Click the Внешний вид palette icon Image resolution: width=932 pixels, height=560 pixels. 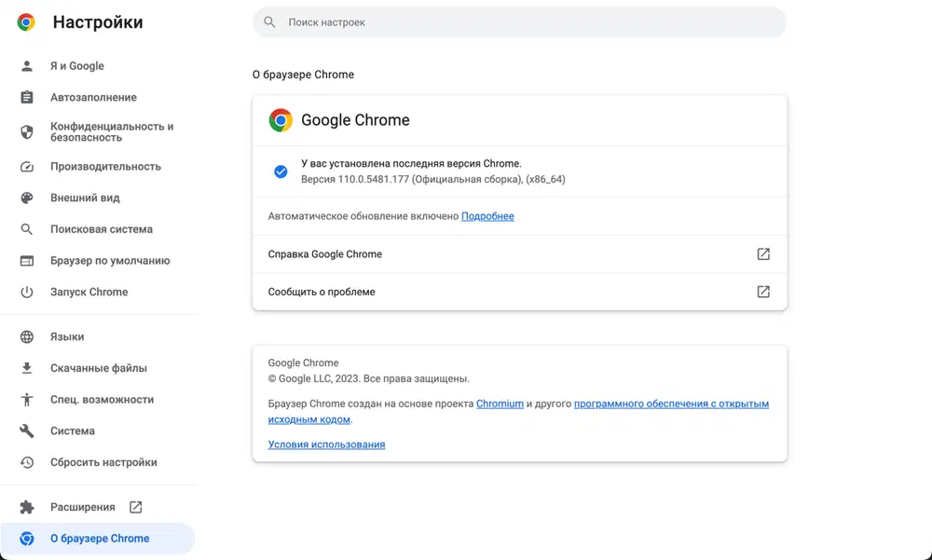[27, 198]
